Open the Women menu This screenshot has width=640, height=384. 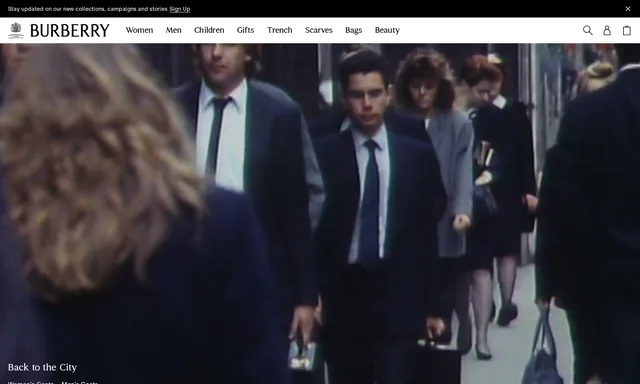pos(139,30)
